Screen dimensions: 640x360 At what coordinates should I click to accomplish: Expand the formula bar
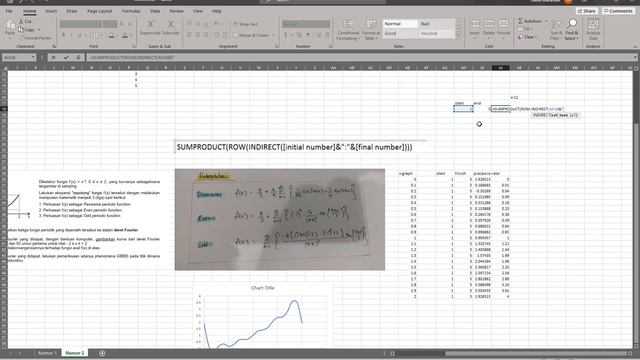[x=635, y=58]
